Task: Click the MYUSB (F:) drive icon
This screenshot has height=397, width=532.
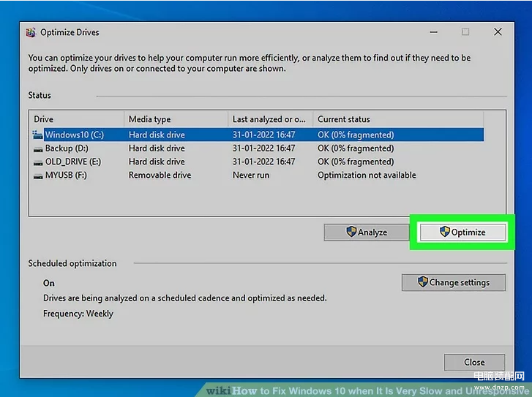Action: pyautogui.click(x=38, y=176)
